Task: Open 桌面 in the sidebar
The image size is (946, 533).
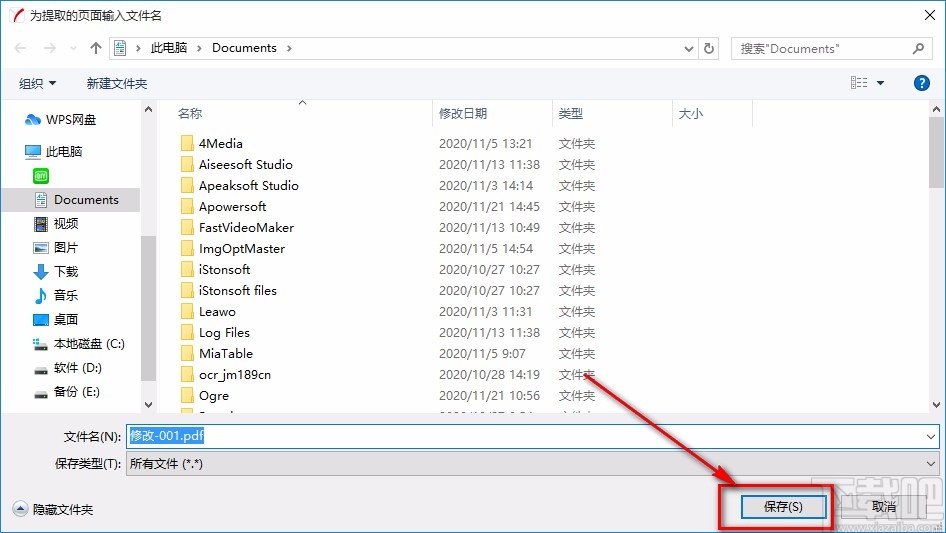Action: pos(56,319)
